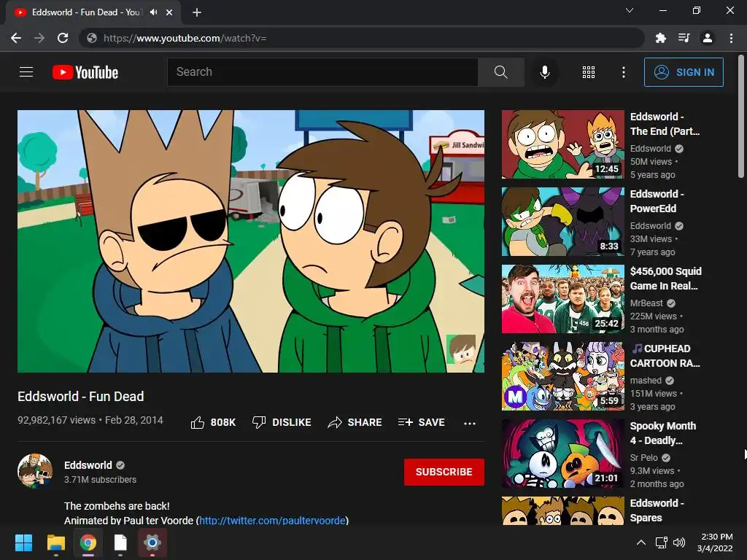The height and width of the screenshot is (560, 747).
Task: Open the YouTube hamburger guide menu
Action: click(x=26, y=72)
